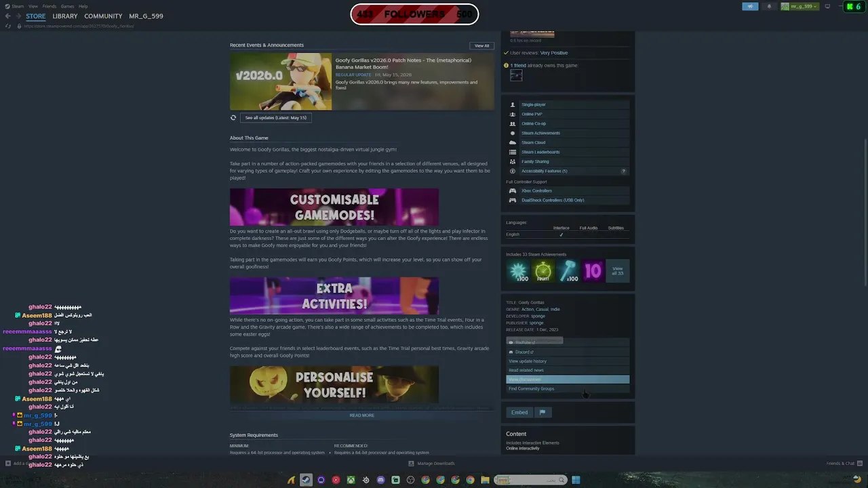Go forward using the forward arrow

(x=18, y=16)
